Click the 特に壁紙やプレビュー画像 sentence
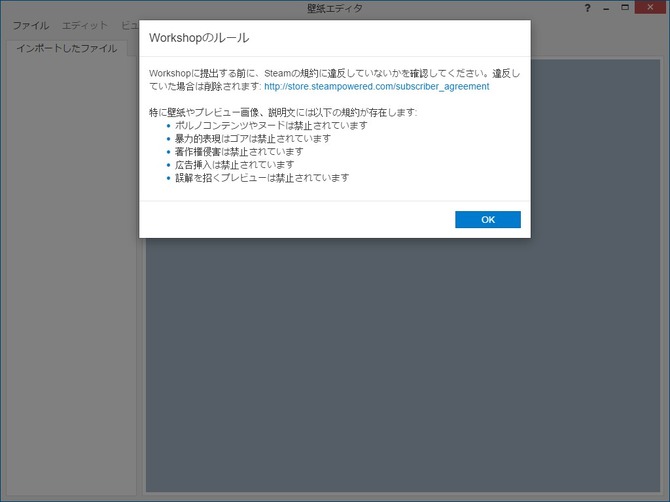This screenshot has width=670, height=502. point(283,112)
